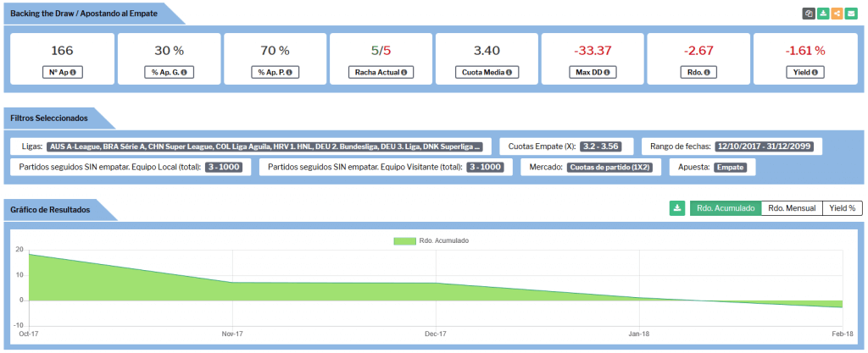This screenshot has height=353, width=868.
Task: Click the Ligas filter value list
Action: [x=265, y=146]
